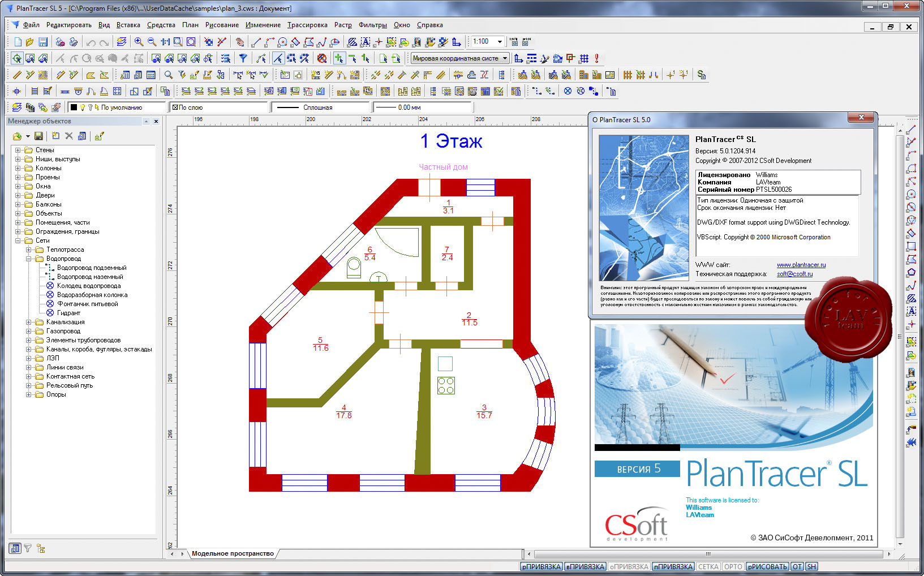Image resolution: width=924 pixels, height=576 pixels.
Task: Toggle the SH status bar button
Action: [811, 566]
